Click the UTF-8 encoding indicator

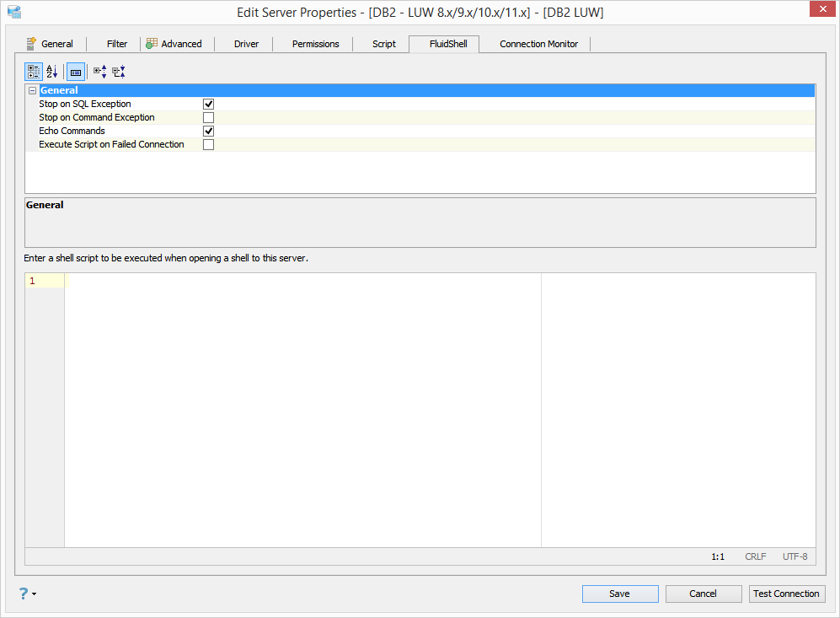click(795, 557)
